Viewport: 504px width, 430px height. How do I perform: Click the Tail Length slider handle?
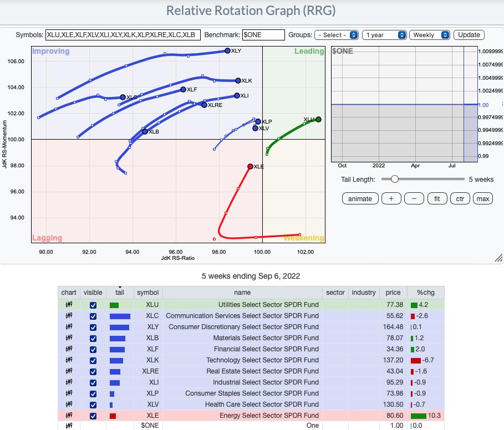[394, 179]
